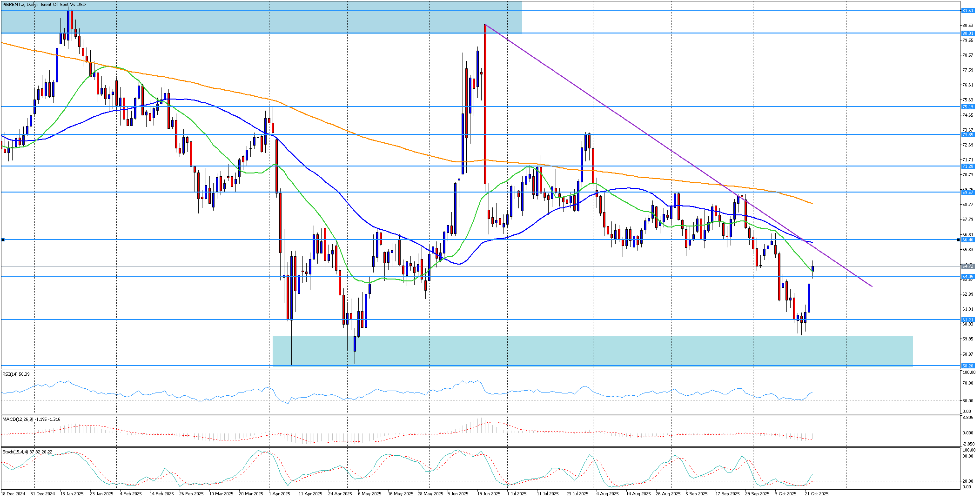Select the 80.01 horizontal level label
This screenshot has width=980, height=499.
[x=967, y=33]
